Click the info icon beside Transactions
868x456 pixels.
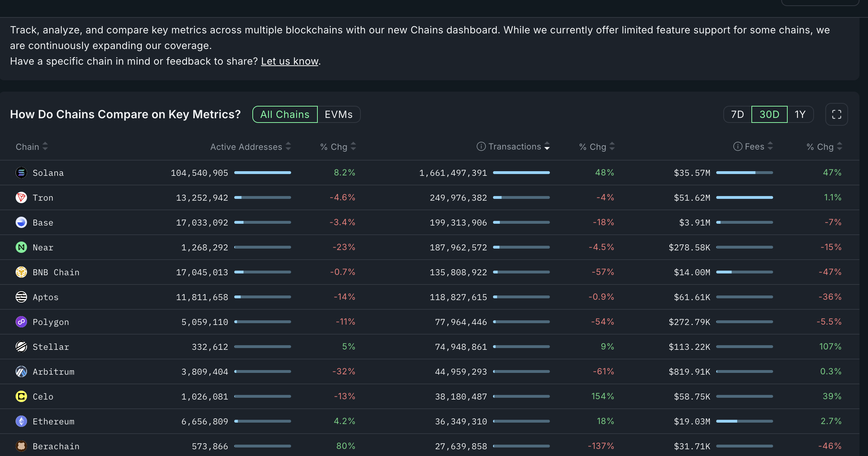tap(481, 146)
